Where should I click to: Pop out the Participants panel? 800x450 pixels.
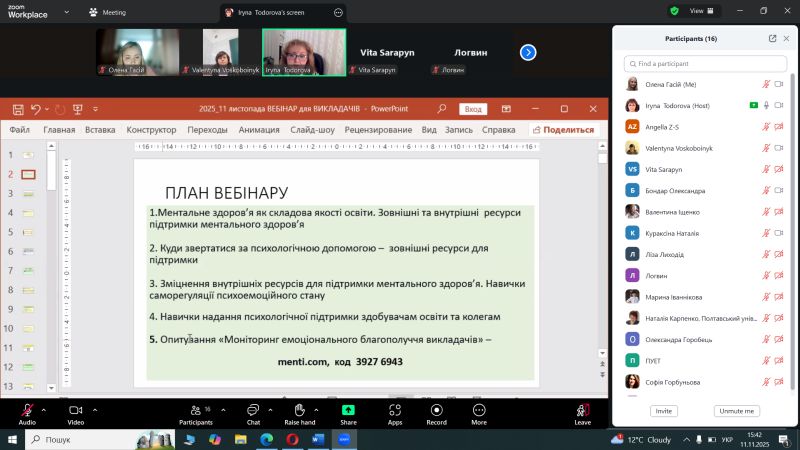point(772,38)
